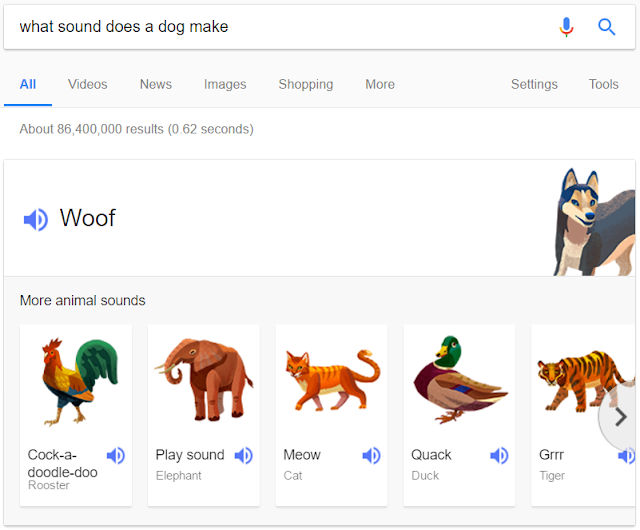640x530 pixels.
Task: Switch to the Images tab
Action: tap(225, 84)
